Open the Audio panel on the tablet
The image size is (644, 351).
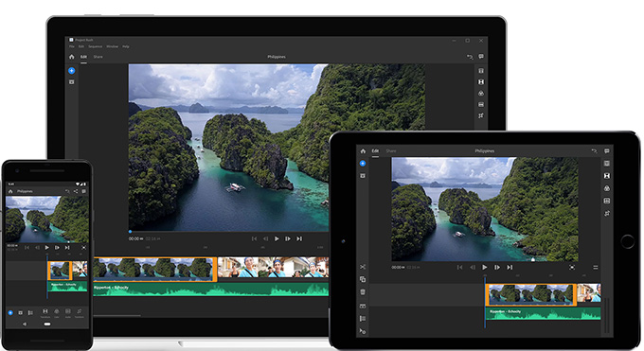click(x=607, y=201)
